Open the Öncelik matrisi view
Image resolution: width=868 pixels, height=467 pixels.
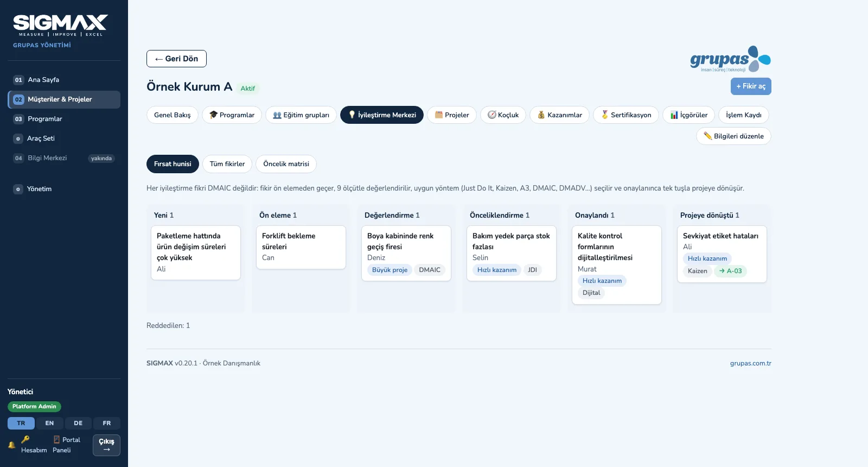[x=286, y=164]
